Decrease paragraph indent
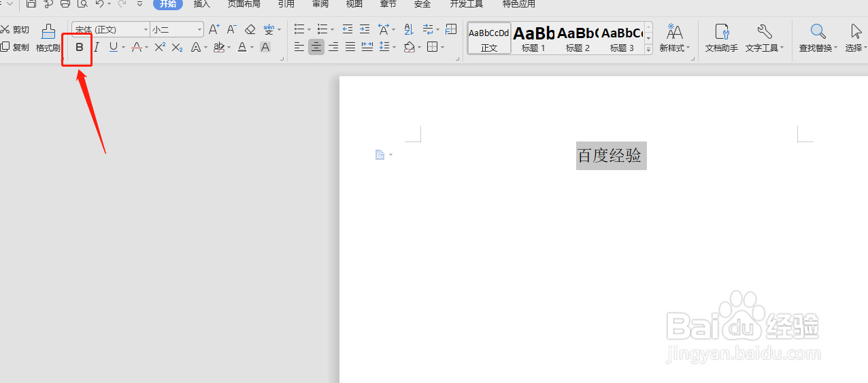The height and width of the screenshot is (383, 868). (348, 29)
